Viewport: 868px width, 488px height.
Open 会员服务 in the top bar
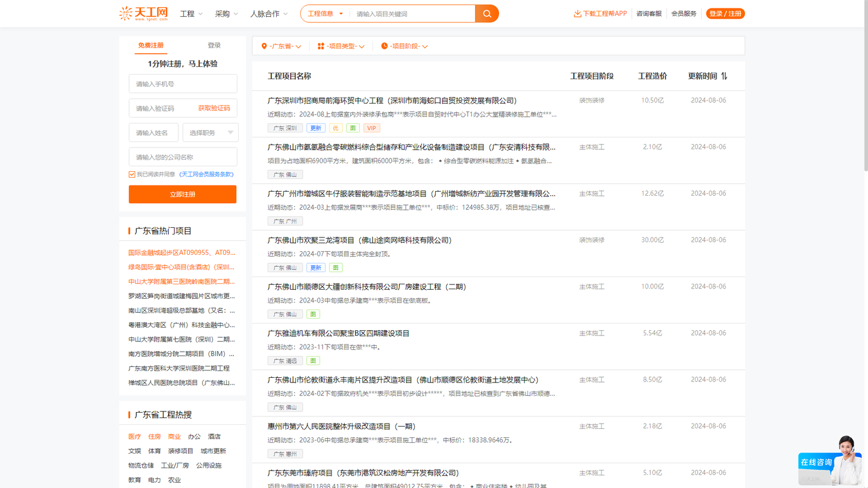[x=684, y=14]
